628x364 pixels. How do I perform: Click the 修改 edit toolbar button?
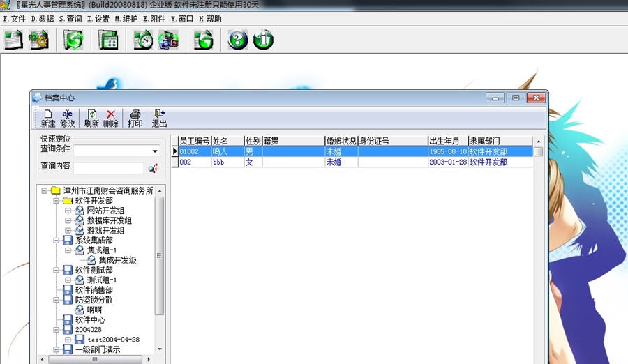tap(67, 119)
